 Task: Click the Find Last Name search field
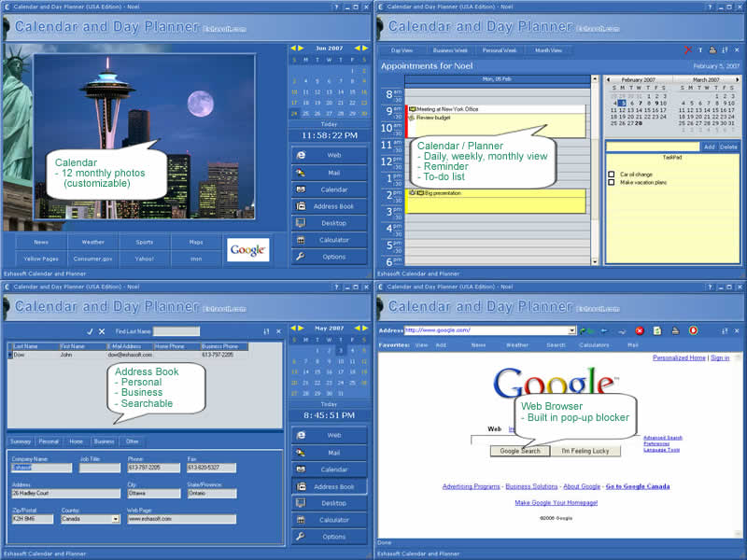pyautogui.click(x=176, y=330)
